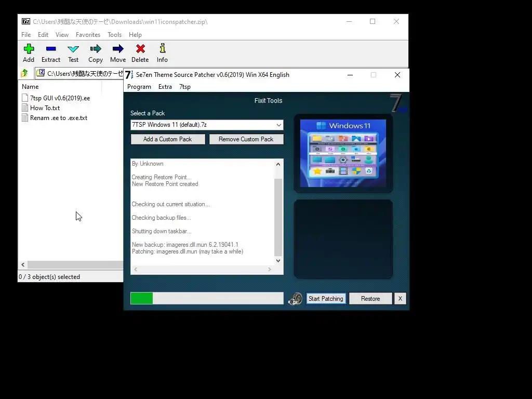
Task: Click the 'New Restore Point created' log line
Action: [x=165, y=184]
